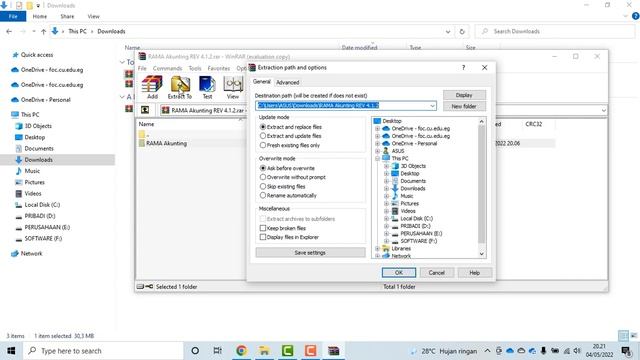Collapse the This PC tree node
640x360 pixels.
click(x=378, y=158)
